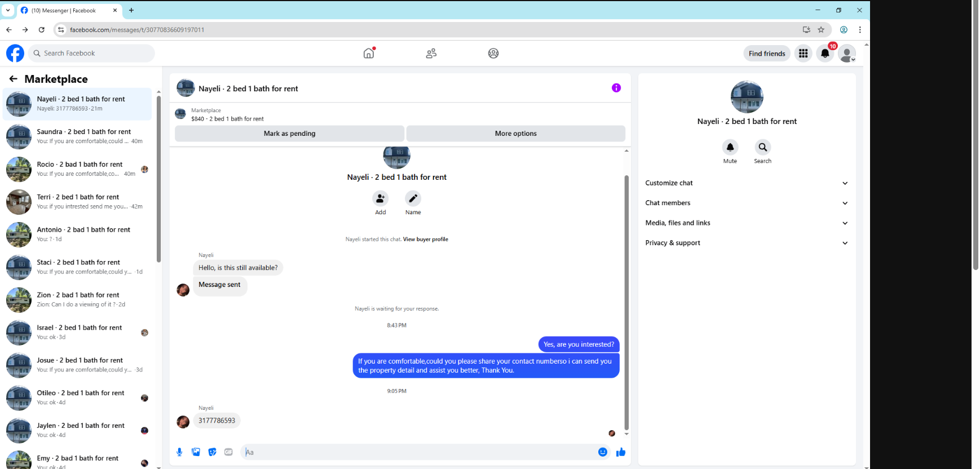Click the Add people icon
This screenshot has height=469, width=980.
tap(381, 198)
